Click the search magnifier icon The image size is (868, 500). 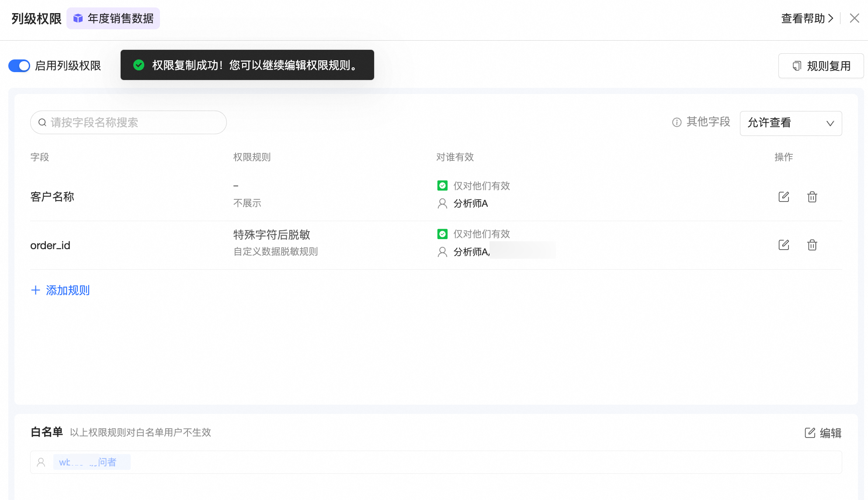pos(42,122)
